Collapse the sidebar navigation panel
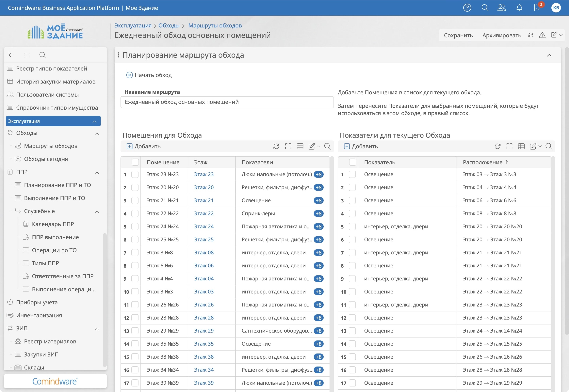 (10, 55)
